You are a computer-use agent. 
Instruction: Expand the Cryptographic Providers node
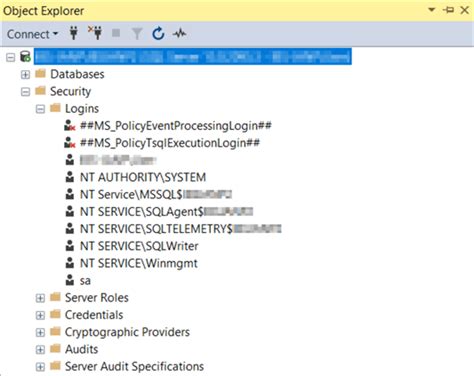pyautogui.click(x=40, y=333)
